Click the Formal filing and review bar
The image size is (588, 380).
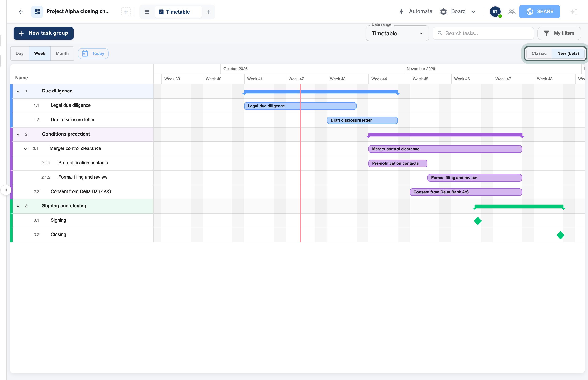coord(474,178)
